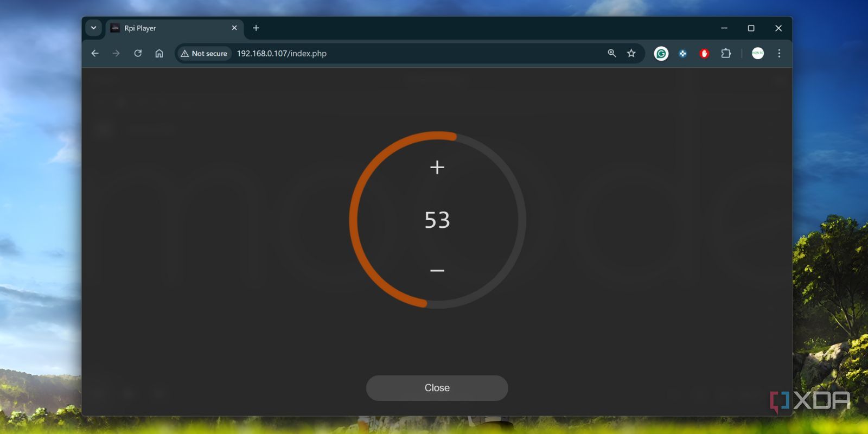The image size is (868, 434).
Task: Minimize the Chrome window
Action: point(724,28)
